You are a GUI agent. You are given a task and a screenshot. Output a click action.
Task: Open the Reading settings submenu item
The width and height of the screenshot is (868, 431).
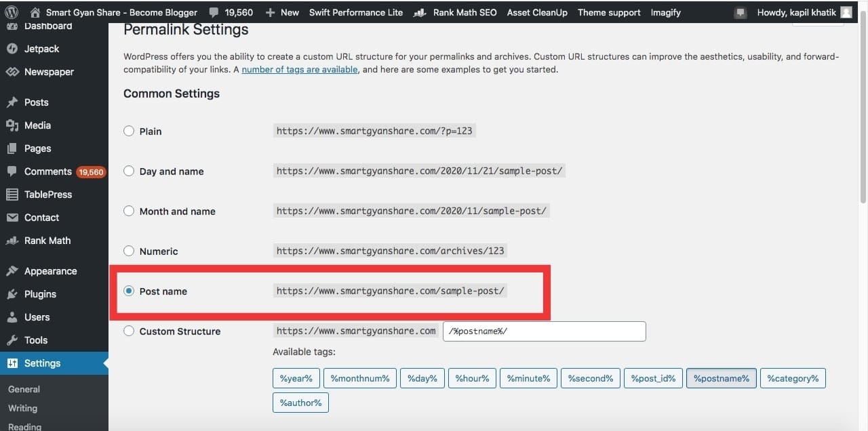coord(24,426)
